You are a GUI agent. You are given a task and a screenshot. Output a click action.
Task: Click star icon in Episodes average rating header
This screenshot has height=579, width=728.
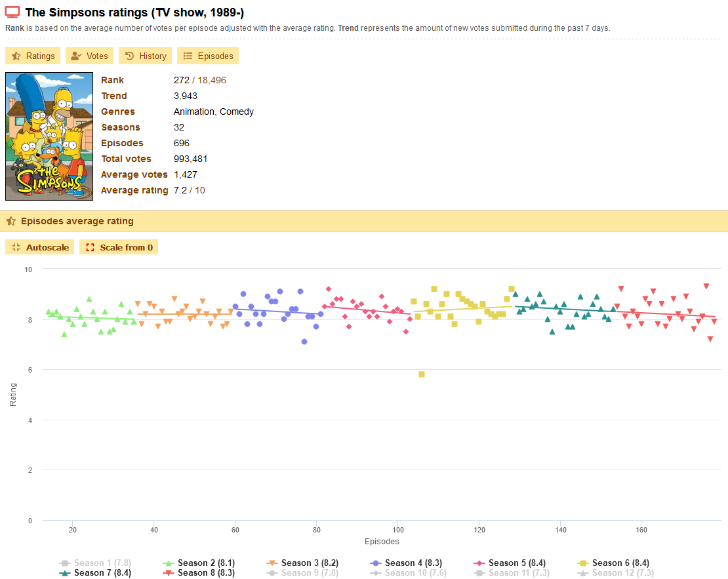tap(11, 221)
